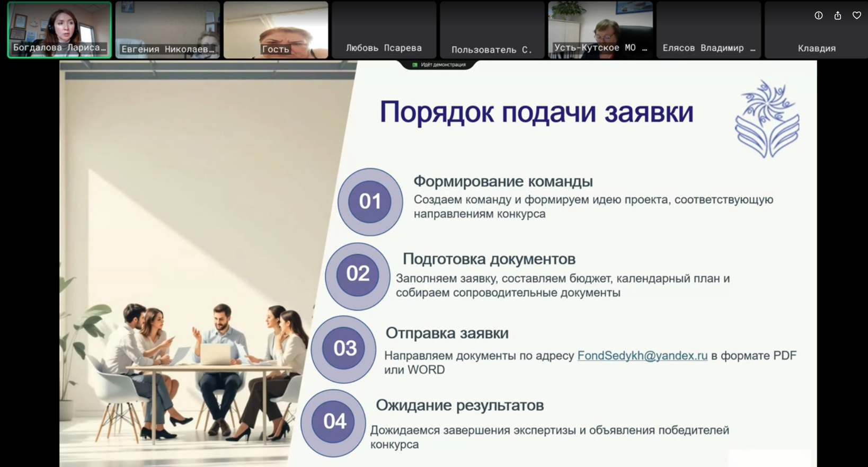Click the screen demonstration indicator badge
This screenshot has width=868, height=467.
(439, 65)
